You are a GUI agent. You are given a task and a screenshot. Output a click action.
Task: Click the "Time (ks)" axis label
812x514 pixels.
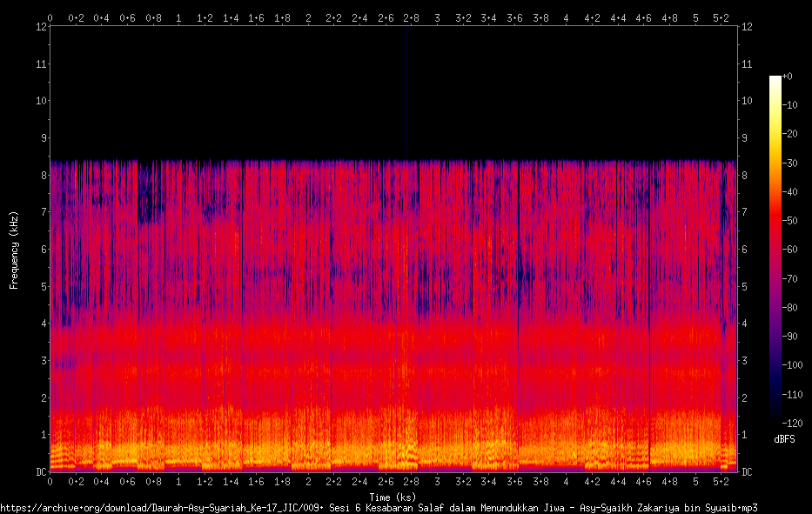coord(393,497)
